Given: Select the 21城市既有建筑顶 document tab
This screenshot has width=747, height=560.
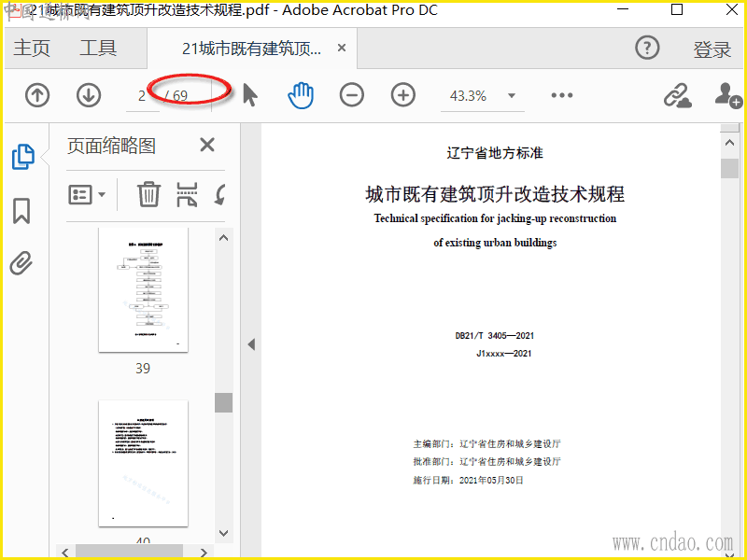Looking at the screenshot, I should pyautogui.click(x=251, y=49).
